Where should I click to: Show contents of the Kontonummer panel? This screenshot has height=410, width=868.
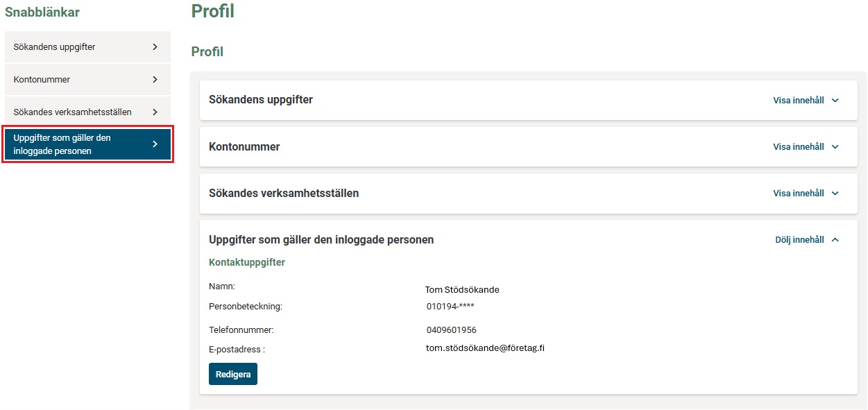799,147
